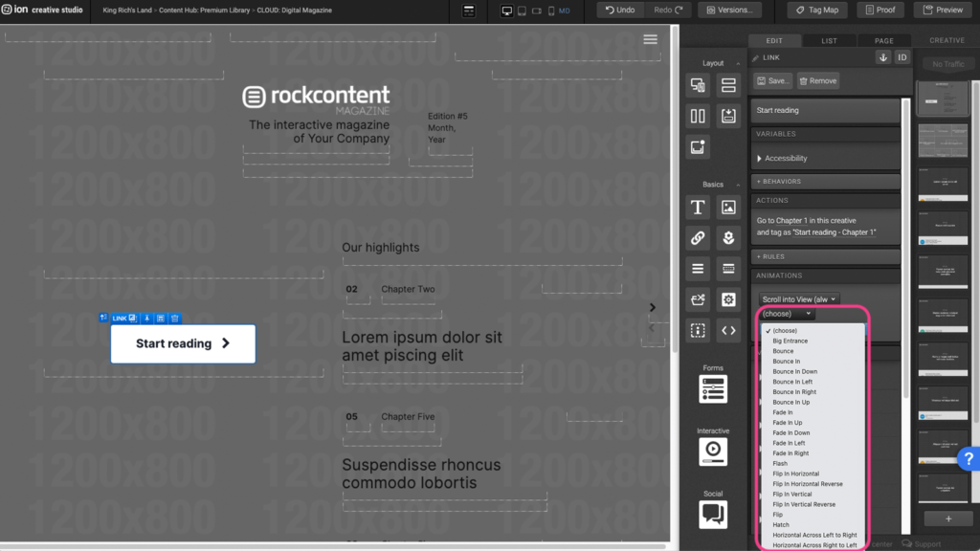Click the divider bar icon in Basics
Screen dimensions: 980x551
coord(728,269)
